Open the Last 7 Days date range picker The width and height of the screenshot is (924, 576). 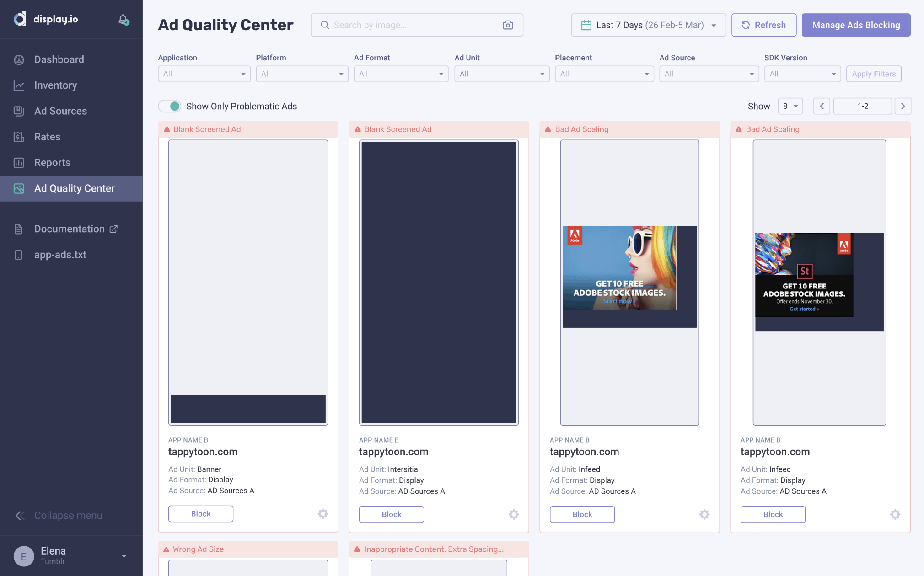tap(648, 25)
